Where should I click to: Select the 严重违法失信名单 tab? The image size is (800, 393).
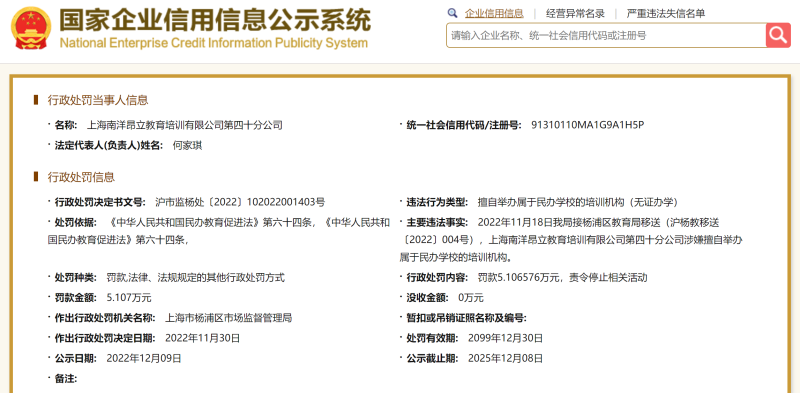pyautogui.click(x=665, y=14)
